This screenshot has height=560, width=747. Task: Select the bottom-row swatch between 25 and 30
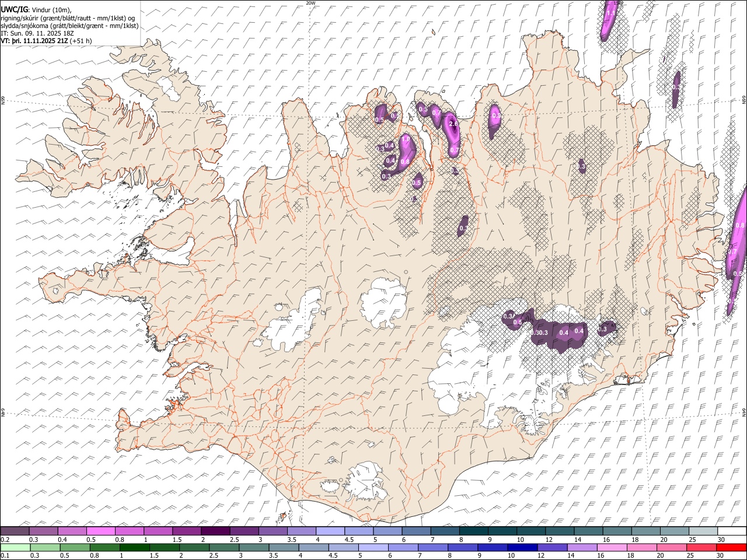click(701, 548)
